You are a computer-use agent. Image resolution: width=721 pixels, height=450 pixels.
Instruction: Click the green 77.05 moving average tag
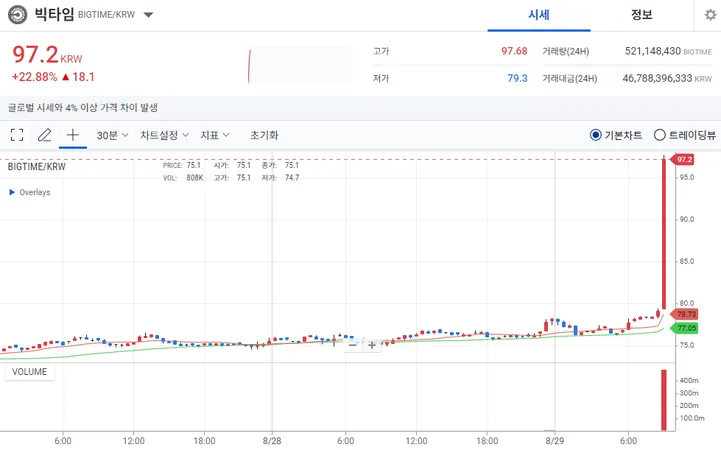(x=685, y=328)
